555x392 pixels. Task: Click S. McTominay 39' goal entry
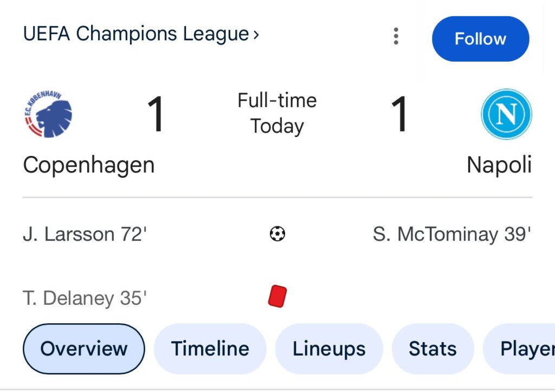pyautogui.click(x=452, y=234)
